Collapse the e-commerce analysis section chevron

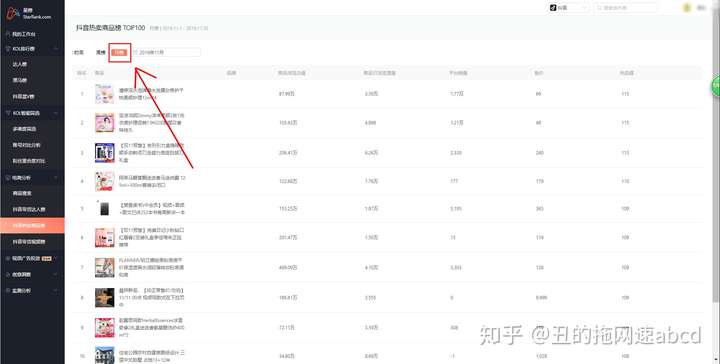(x=56, y=177)
